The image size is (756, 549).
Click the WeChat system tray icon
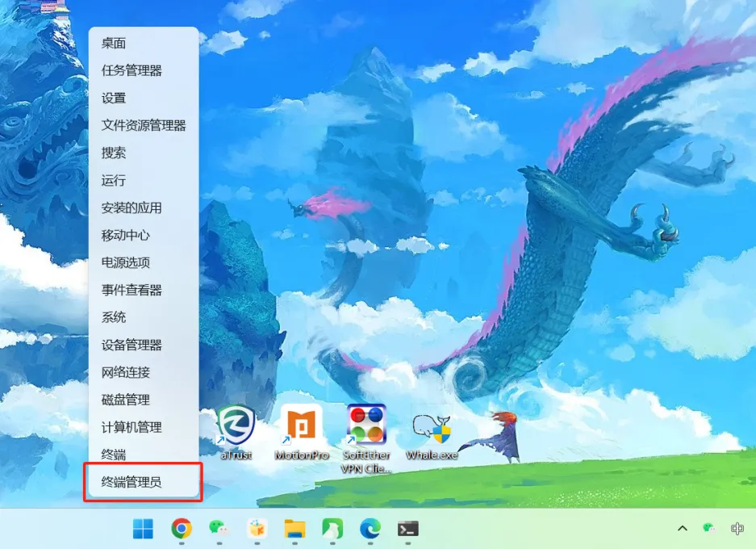point(708,528)
